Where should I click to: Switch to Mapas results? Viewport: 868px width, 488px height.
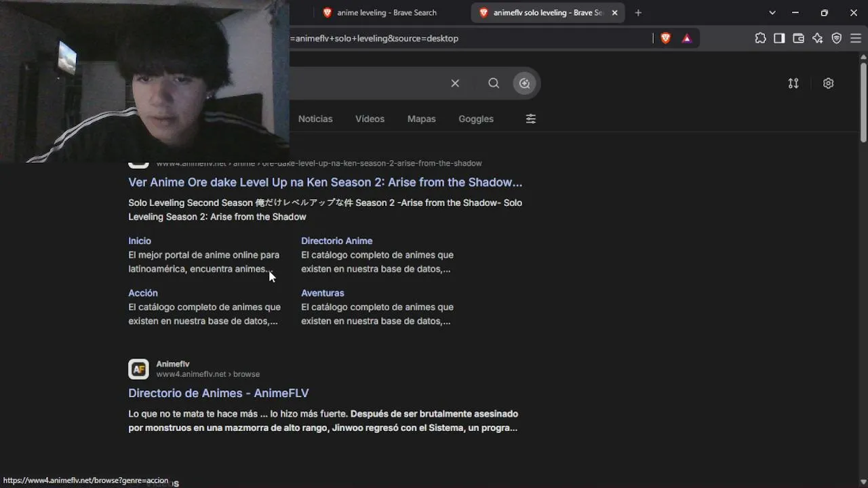[x=421, y=119]
